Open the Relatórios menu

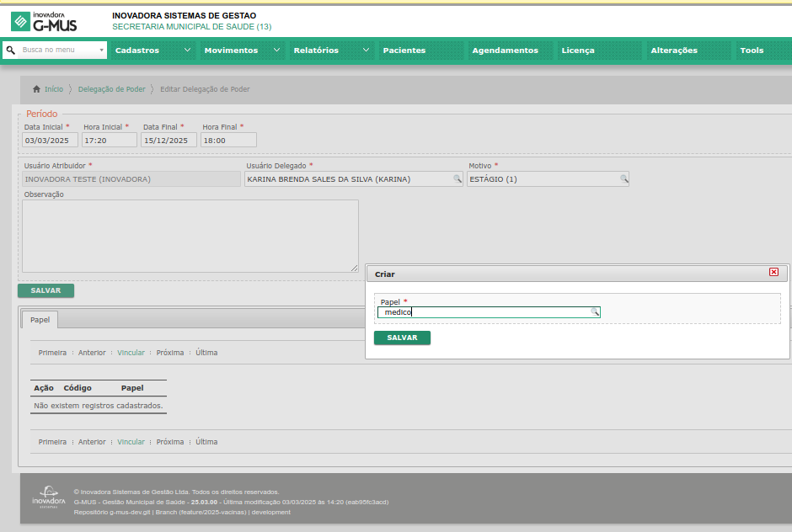pyautogui.click(x=331, y=50)
